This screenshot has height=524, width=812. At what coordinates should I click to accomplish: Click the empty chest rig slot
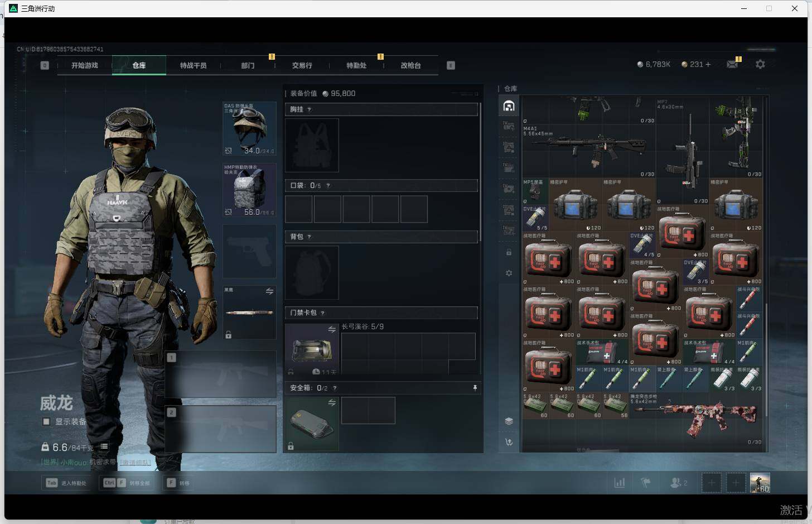[x=312, y=145]
